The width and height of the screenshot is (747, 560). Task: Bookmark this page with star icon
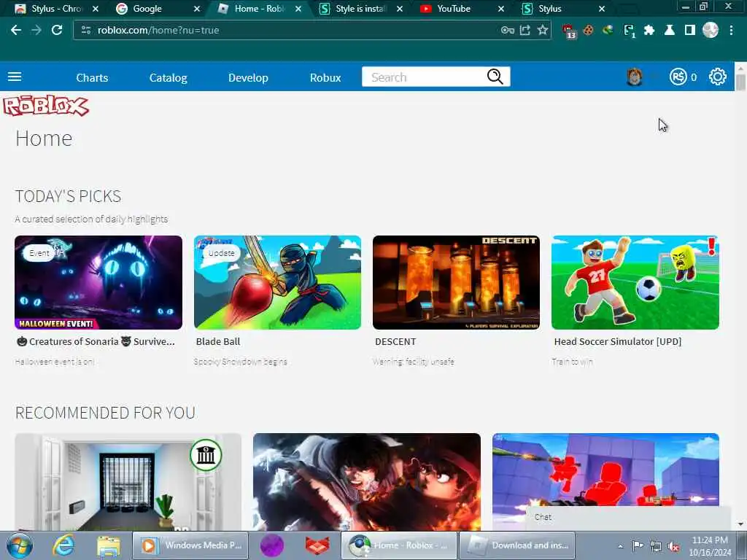542,30
